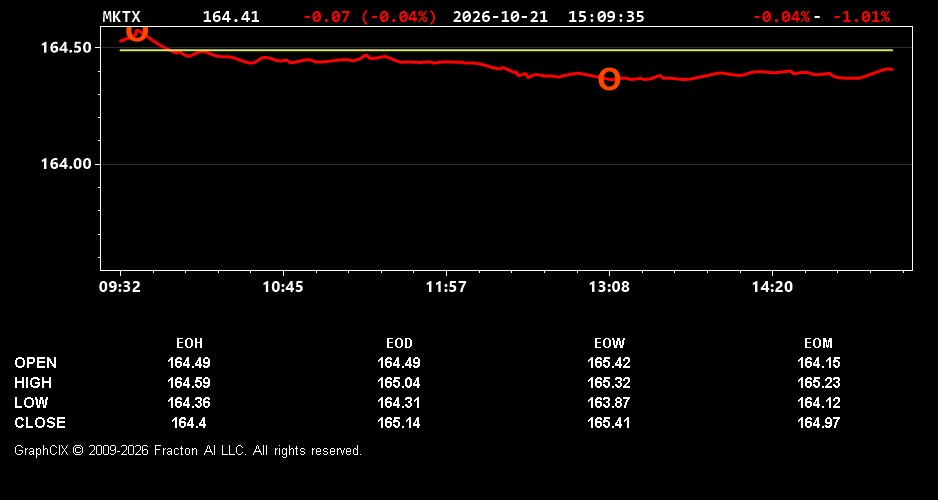The width and height of the screenshot is (938, 500).
Task: Select the 14:20 time axis label
Action: [772, 287]
